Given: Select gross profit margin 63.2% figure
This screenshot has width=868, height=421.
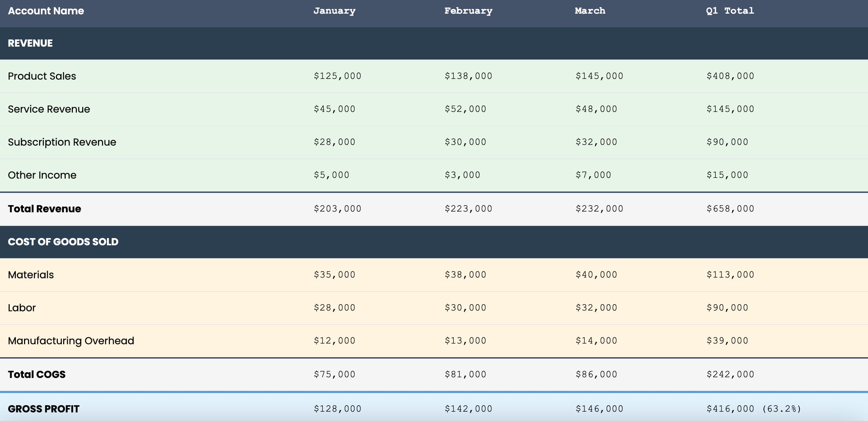Looking at the screenshot, I should click(781, 409).
